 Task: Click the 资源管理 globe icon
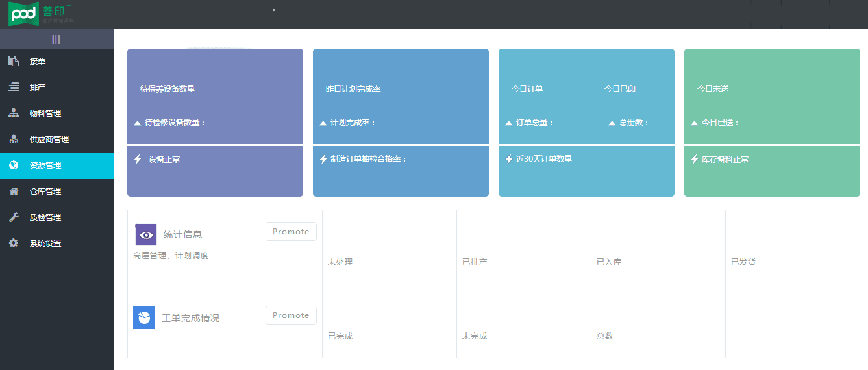[x=14, y=165]
